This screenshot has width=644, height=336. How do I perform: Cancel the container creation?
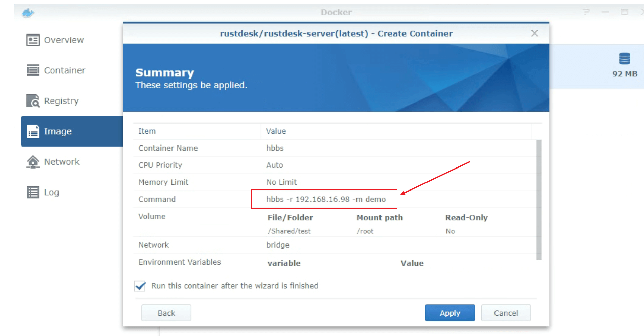(x=506, y=313)
